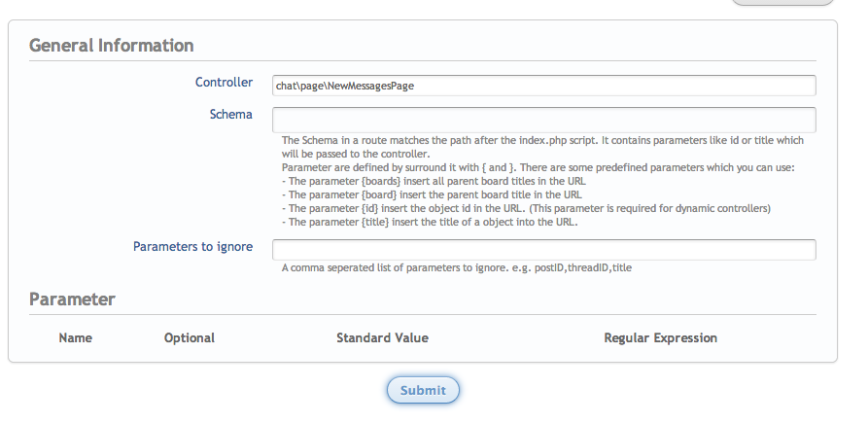
Task: Click the comma separated list hint text
Action: (x=457, y=267)
